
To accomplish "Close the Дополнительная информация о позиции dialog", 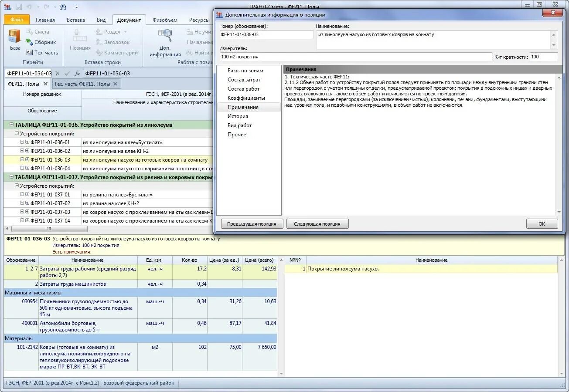I will 552,13.
